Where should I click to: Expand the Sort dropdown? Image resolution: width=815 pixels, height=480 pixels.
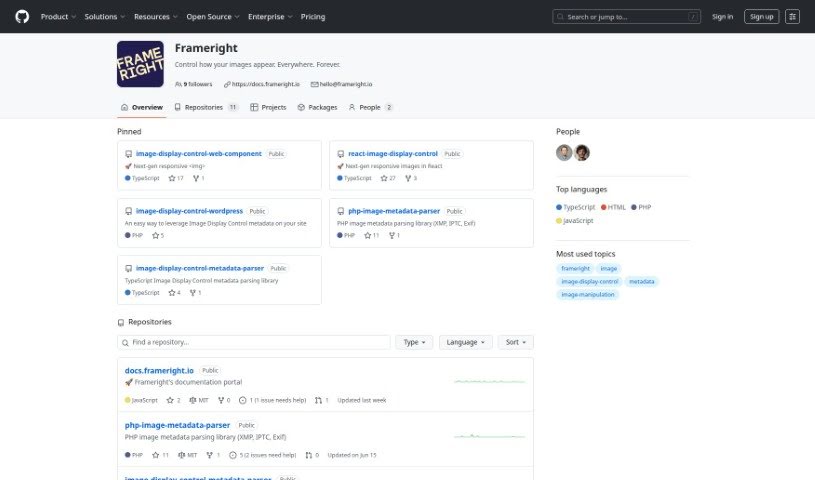[515, 342]
